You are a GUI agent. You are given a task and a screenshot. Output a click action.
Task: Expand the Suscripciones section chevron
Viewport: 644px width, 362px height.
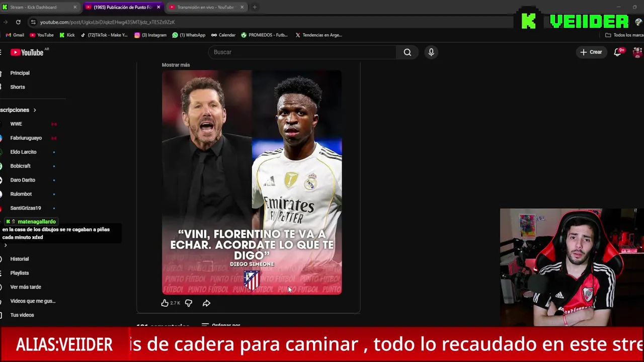[x=35, y=110]
